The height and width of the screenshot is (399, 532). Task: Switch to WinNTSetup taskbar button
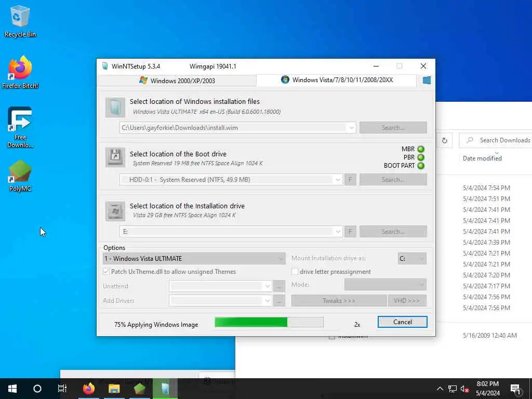(165, 389)
